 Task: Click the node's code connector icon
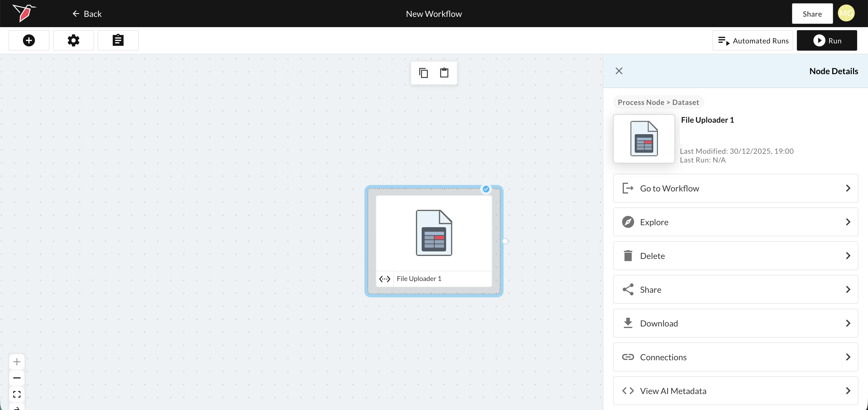click(x=385, y=279)
